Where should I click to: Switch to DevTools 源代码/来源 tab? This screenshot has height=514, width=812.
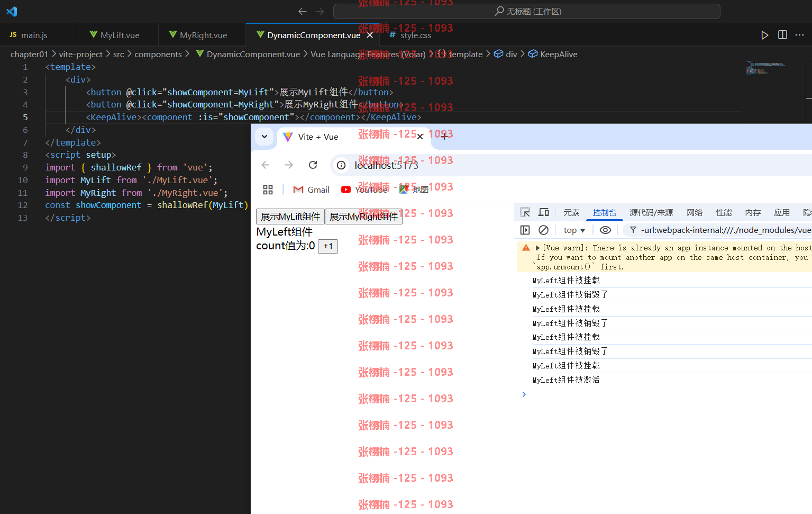[651, 212]
